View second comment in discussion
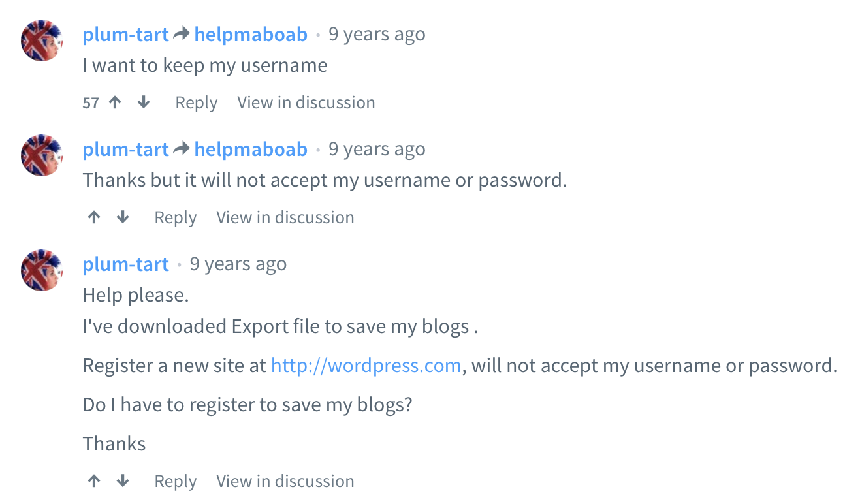This screenshot has height=504, width=845. 285,217
